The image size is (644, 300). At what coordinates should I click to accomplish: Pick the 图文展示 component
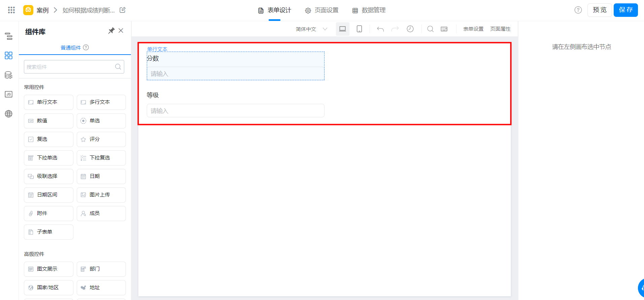(x=48, y=269)
